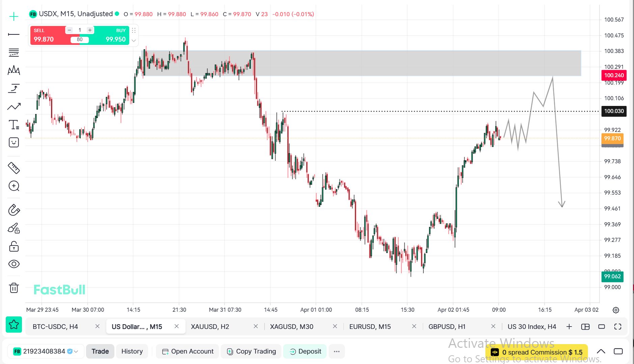Delete drawings with trash icon
634x364 pixels.
point(14,288)
